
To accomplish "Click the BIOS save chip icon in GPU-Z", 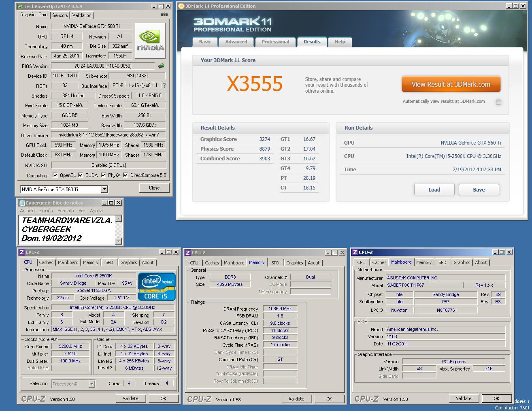I will 161,66.
